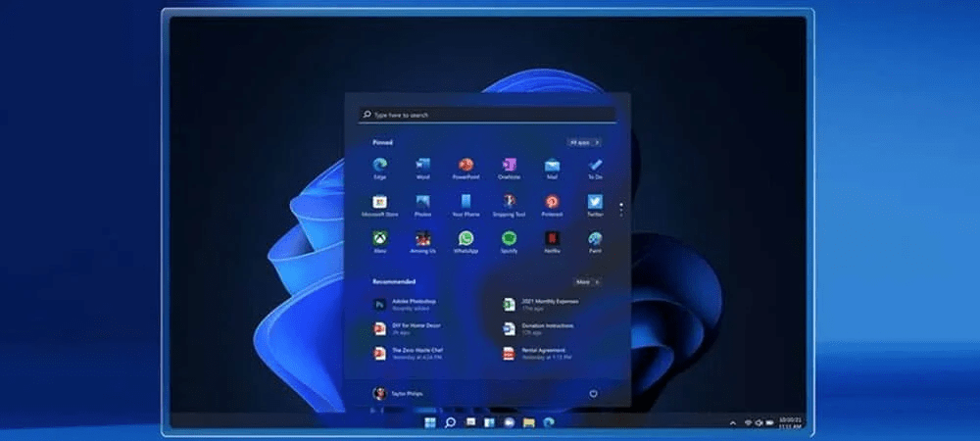Open the Your Phone app

tap(465, 206)
